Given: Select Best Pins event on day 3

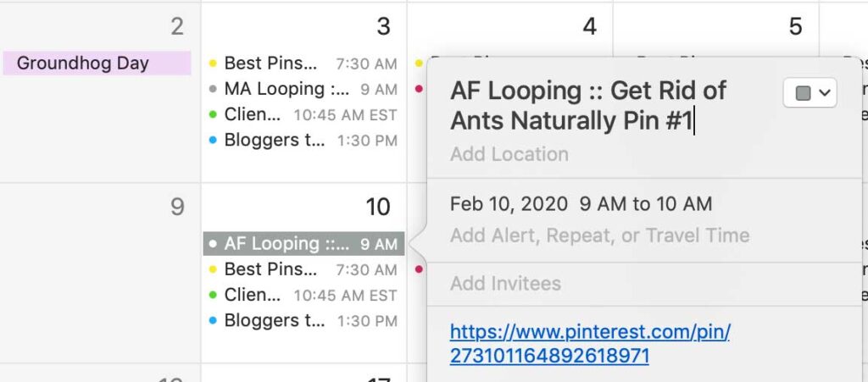Looking at the screenshot, I should [303, 63].
